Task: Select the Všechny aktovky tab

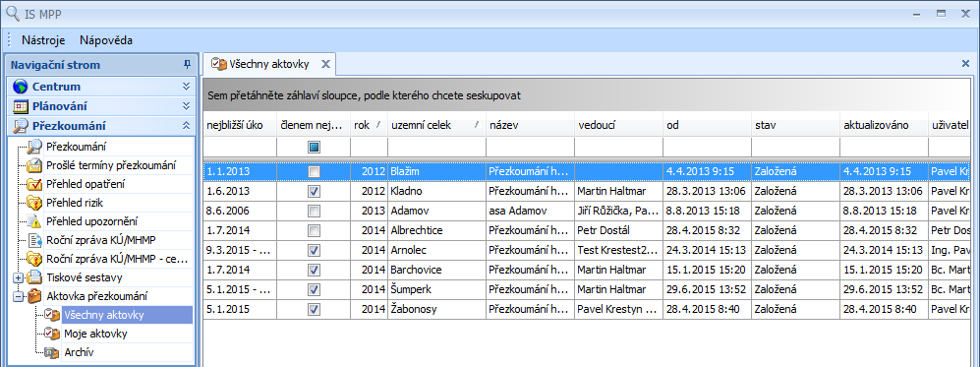Action: pos(269,64)
